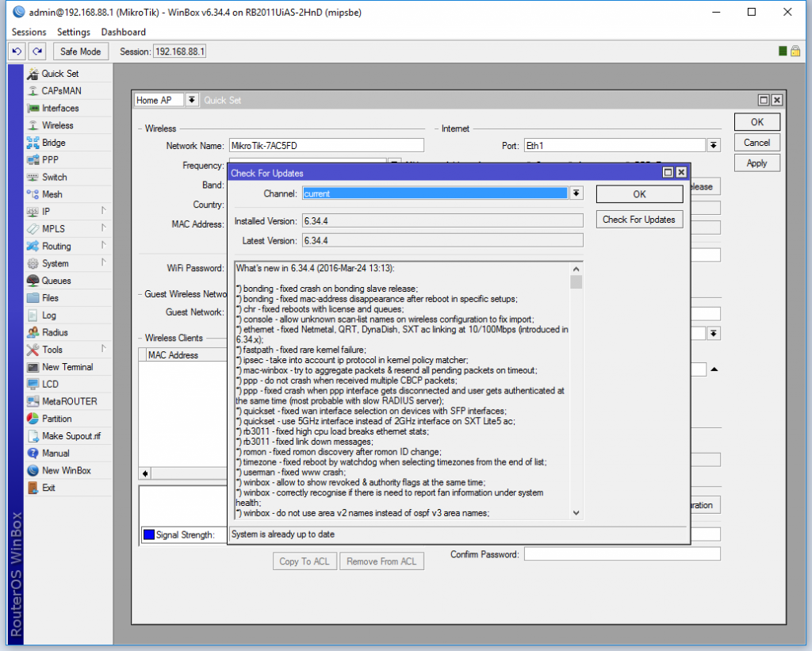The width and height of the screenshot is (812, 651).
Task: Open the Dashboard menu
Action: [123, 32]
